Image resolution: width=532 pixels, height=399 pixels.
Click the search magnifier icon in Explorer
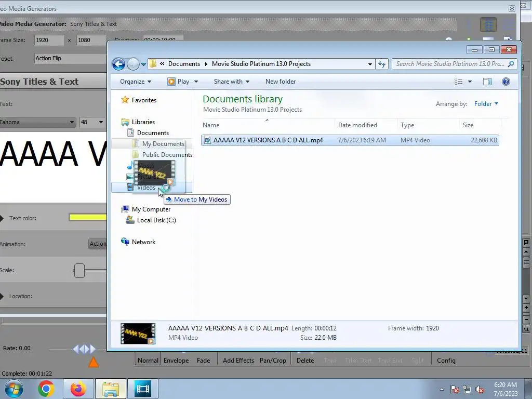(511, 64)
